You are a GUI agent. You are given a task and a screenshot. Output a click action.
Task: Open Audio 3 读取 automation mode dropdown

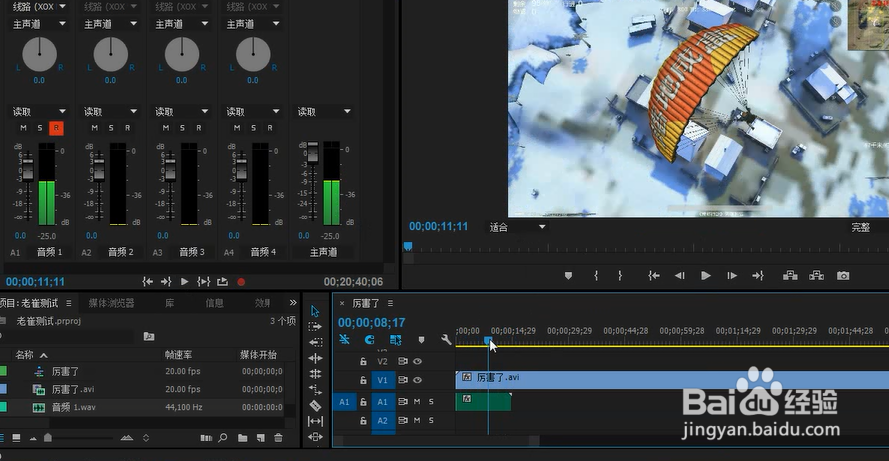point(181,111)
